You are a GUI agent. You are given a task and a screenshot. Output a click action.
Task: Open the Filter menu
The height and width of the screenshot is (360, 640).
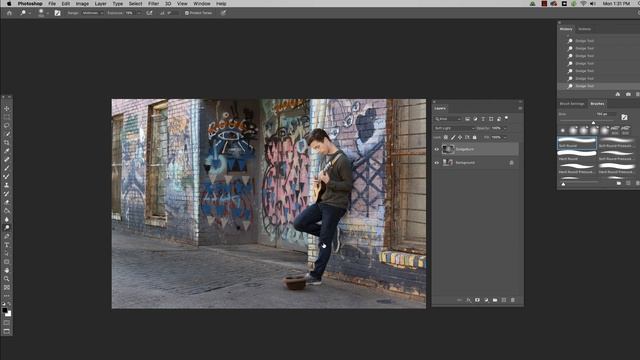point(153,4)
